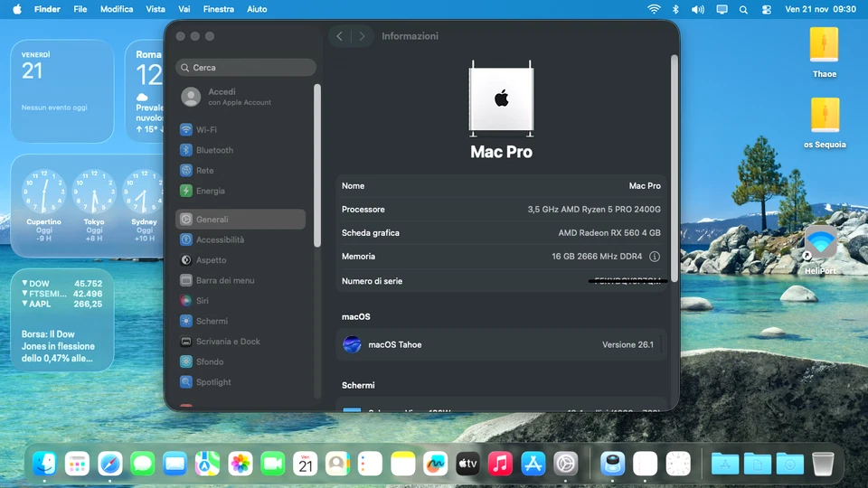The image size is (868, 488).
Task: Open Messages from the Dock
Action: 142,464
